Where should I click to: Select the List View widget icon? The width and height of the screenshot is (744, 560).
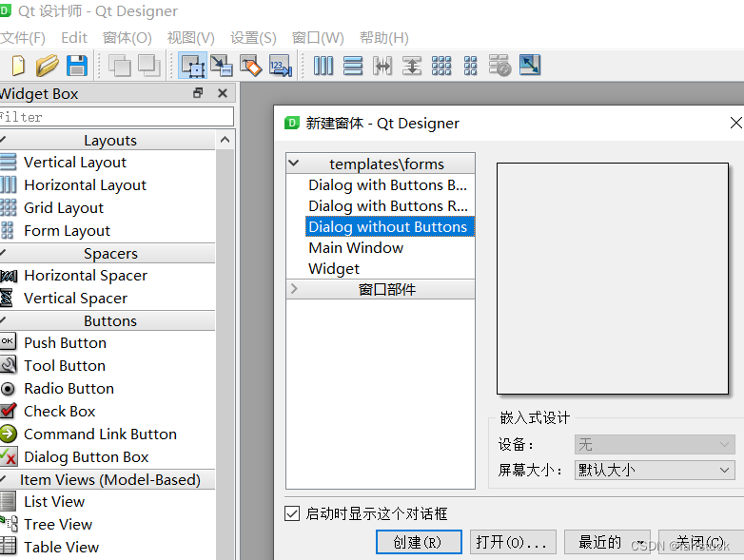tap(8, 502)
